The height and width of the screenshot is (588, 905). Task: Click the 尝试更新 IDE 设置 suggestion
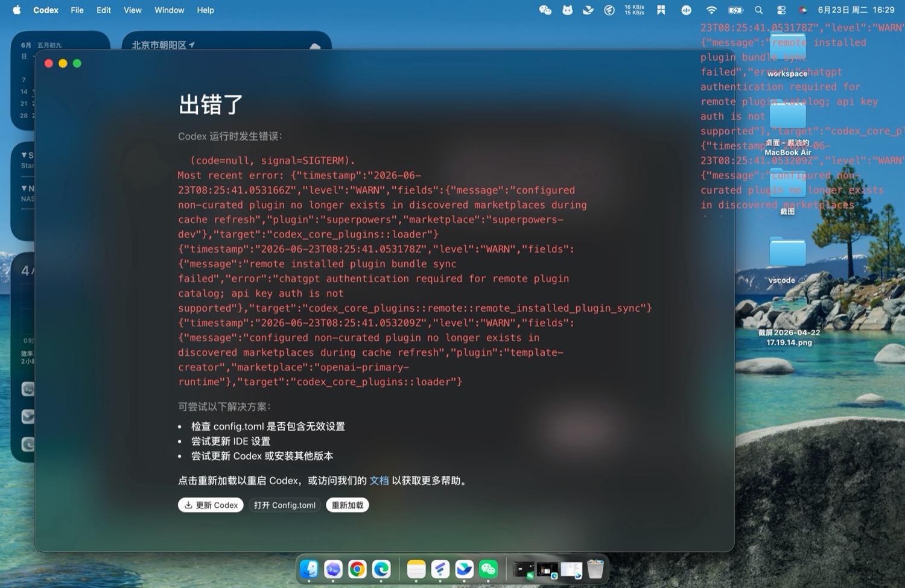230,441
